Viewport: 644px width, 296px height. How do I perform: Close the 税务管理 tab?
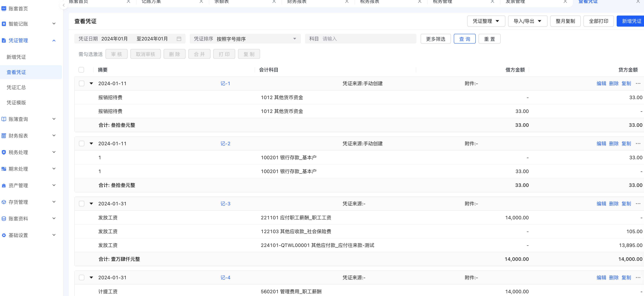[492, 2]
